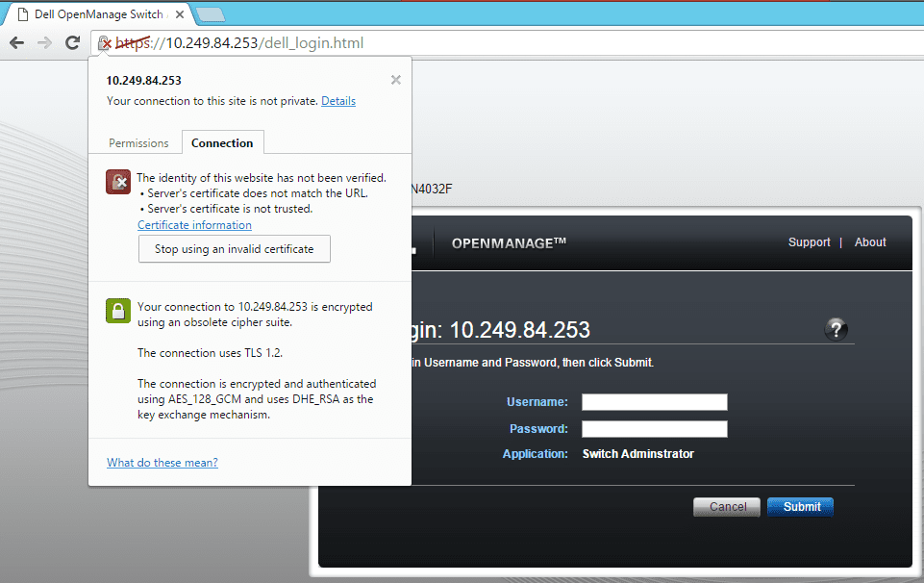The height and width of the screenshot is (583, 924).
Task: Click the Submit button
Action: pyautogui.click(x=800, y=507)
